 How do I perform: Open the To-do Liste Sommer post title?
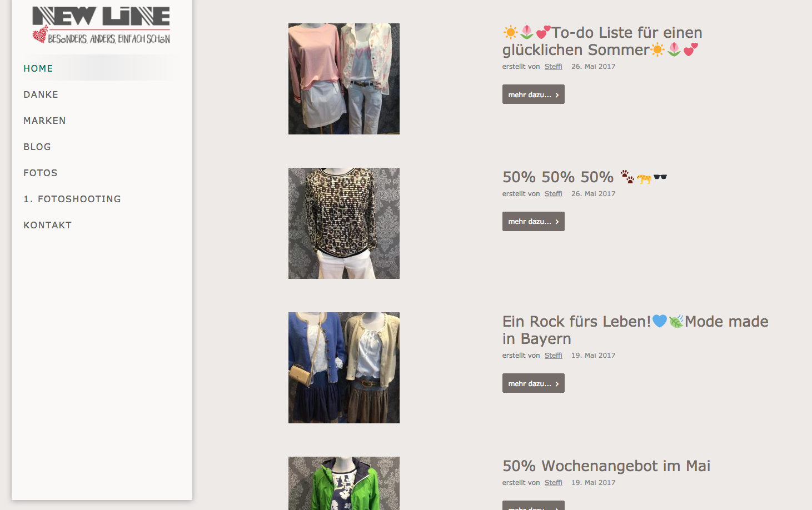point(602,41)
